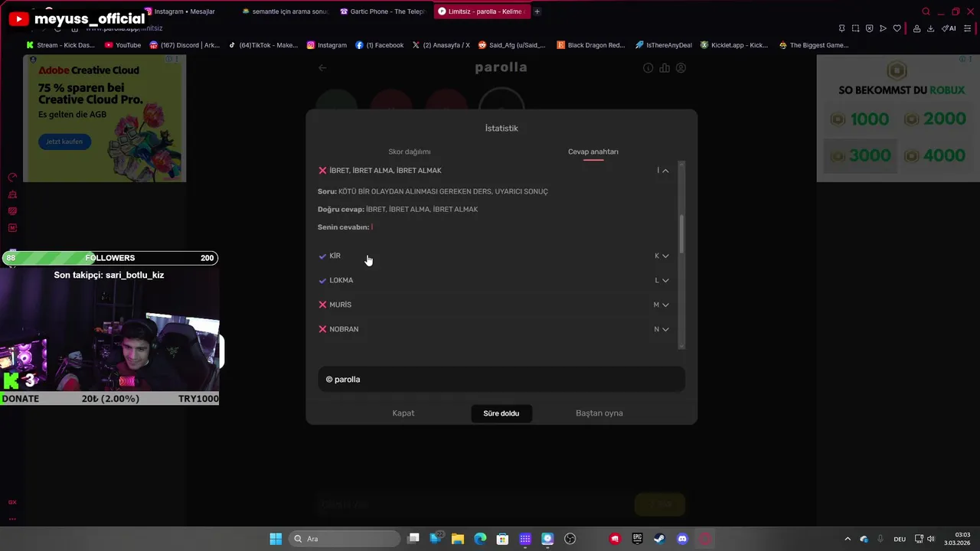Switch to the Instagram Mesajlar browser tab
The height and width of the screenshot is (551, 980).
[184, 11]
